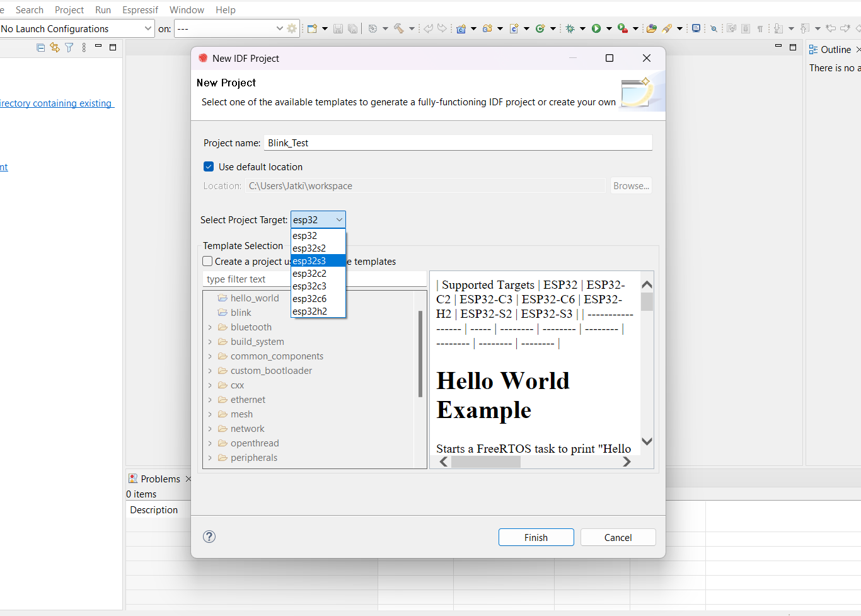The height and width of the screenshot is (616, 861).
Task: Expand the build_system template folder
Action: coord(210,342)
